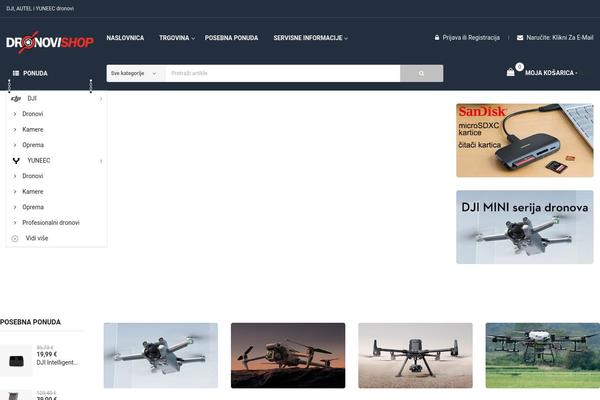This screenshot has height=400, width=600.
Task: Select Oprema under DJI
Action: click(x=33, y=145)
